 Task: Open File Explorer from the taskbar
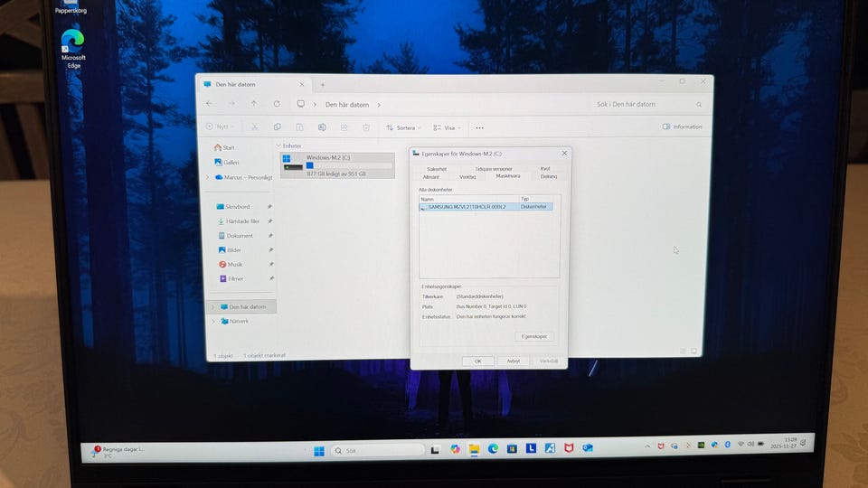474,449
